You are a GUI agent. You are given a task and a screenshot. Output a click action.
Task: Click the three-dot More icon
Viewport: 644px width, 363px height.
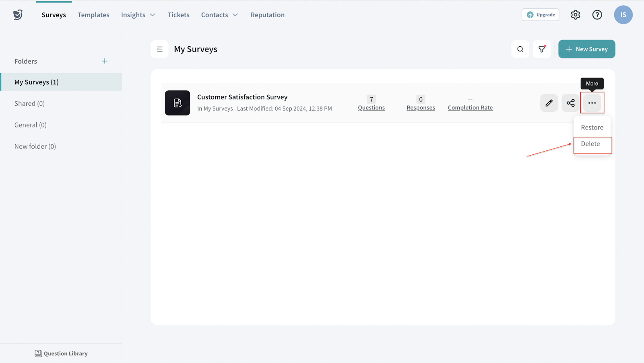pos(592,103)
